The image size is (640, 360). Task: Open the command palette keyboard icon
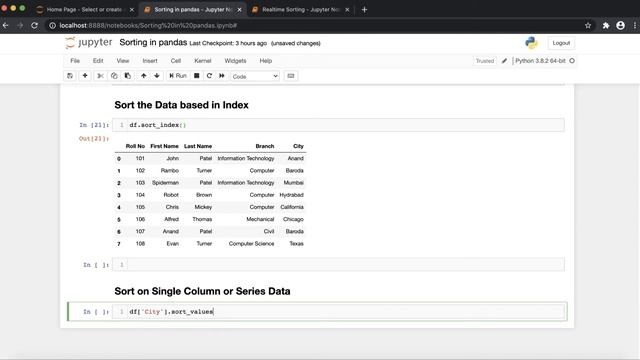point(291,76)
